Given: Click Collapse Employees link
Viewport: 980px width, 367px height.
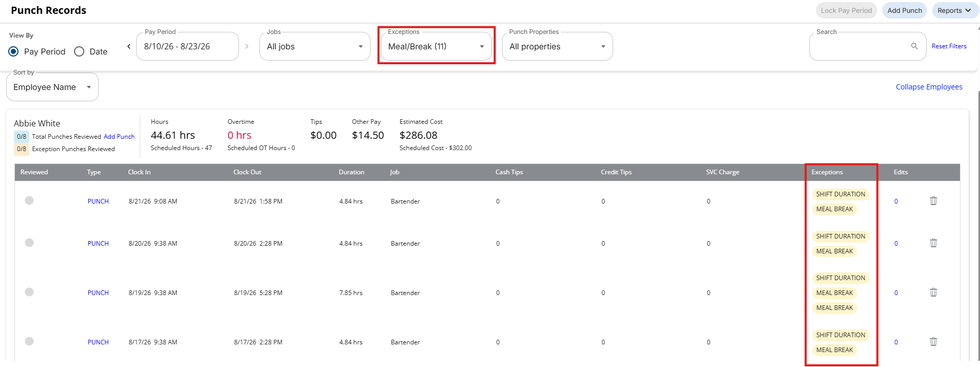Looking at the screenshot, I should [x=929, y=87].
